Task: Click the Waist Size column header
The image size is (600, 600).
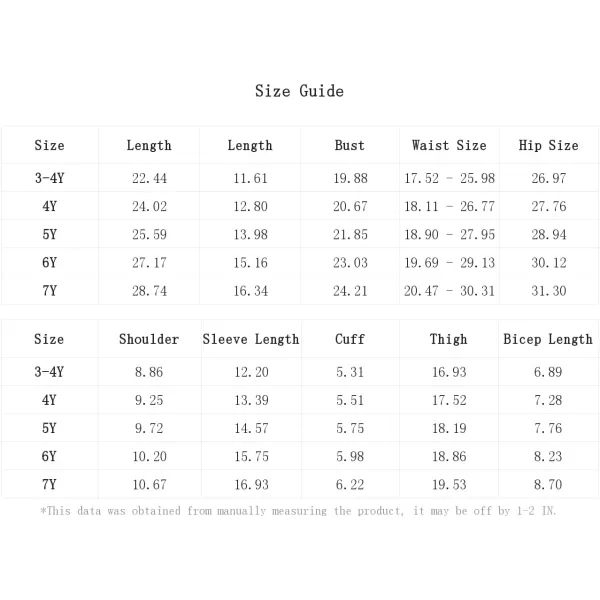Action: (x=449, y=145)
